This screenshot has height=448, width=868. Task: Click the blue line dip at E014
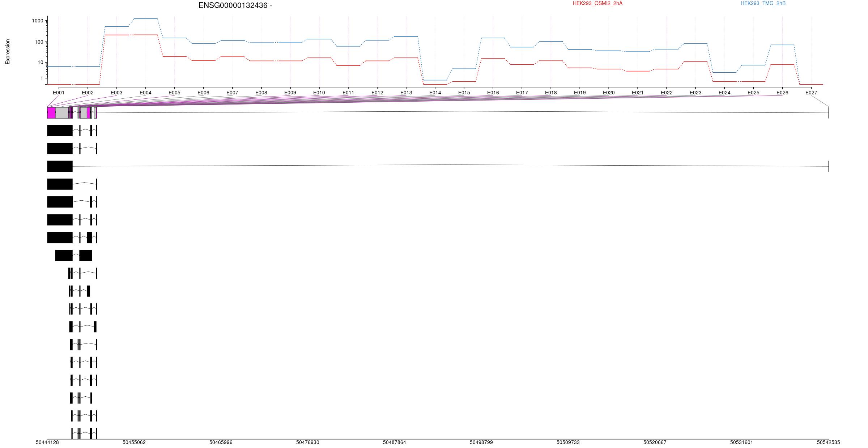435,80
